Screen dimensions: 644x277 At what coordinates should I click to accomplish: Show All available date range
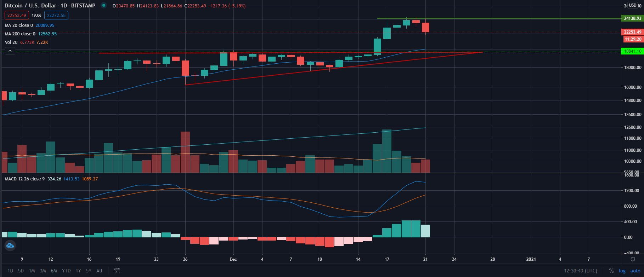pos(99,271)
